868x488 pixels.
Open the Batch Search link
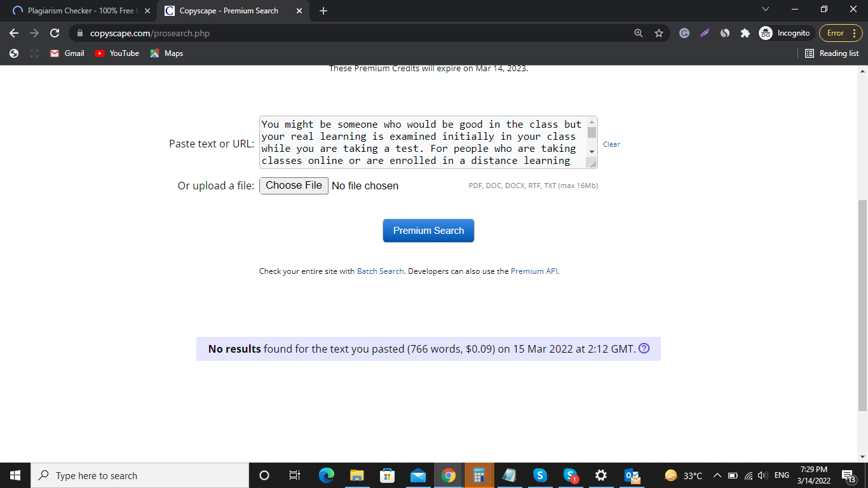380,271
